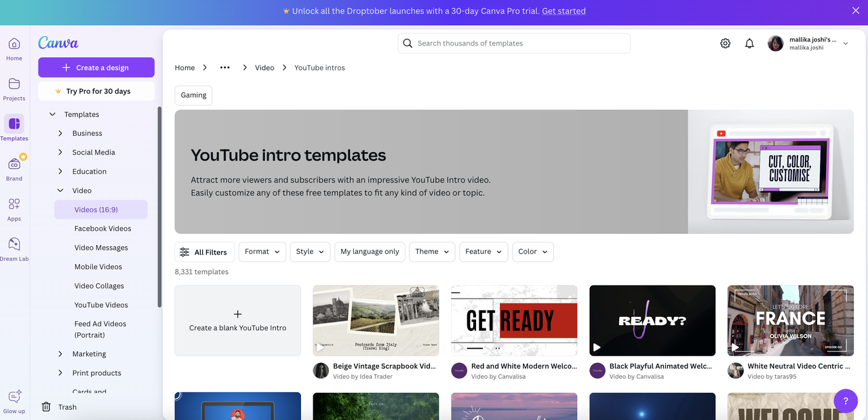Open the settings gear icon

click(726, 43)
